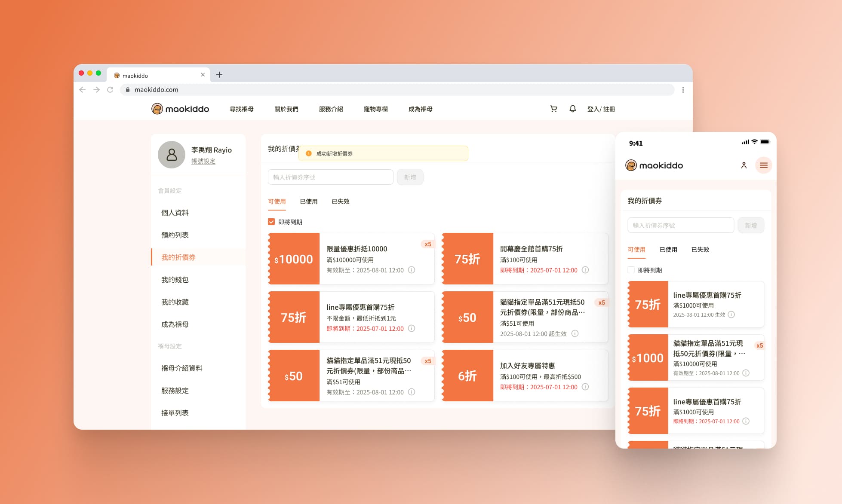842x504 pixels.
Task: Open the mobile hamburger menu
Action: 763,165
